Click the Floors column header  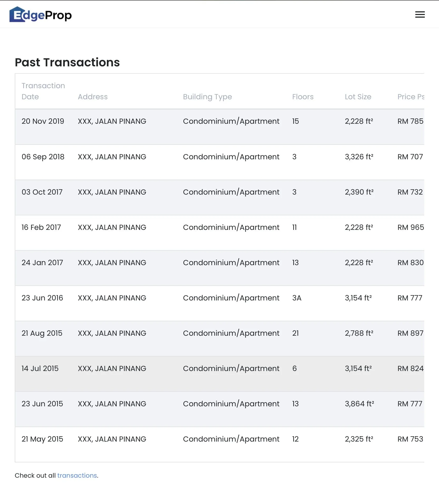click(303, 97)
